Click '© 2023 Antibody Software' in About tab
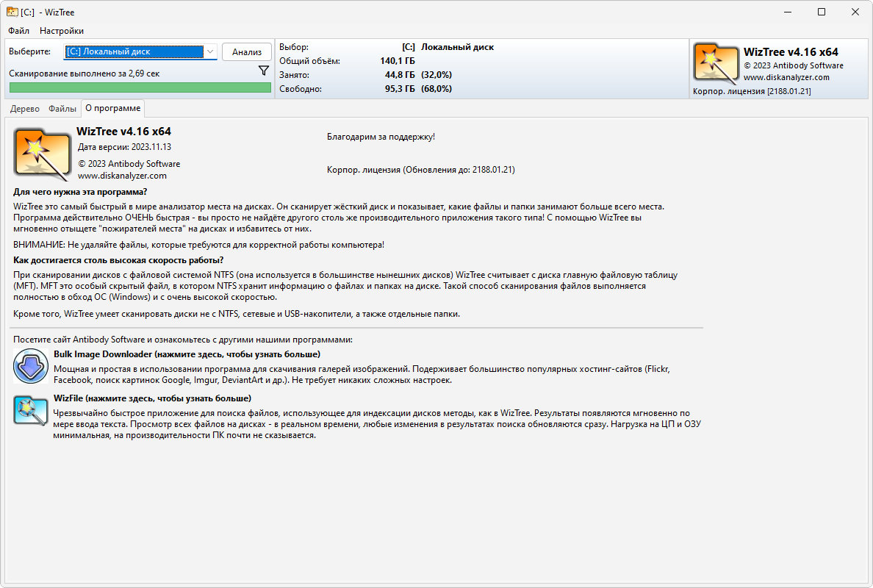This screenshot has width=873, height=588. [x=129, y=164]
